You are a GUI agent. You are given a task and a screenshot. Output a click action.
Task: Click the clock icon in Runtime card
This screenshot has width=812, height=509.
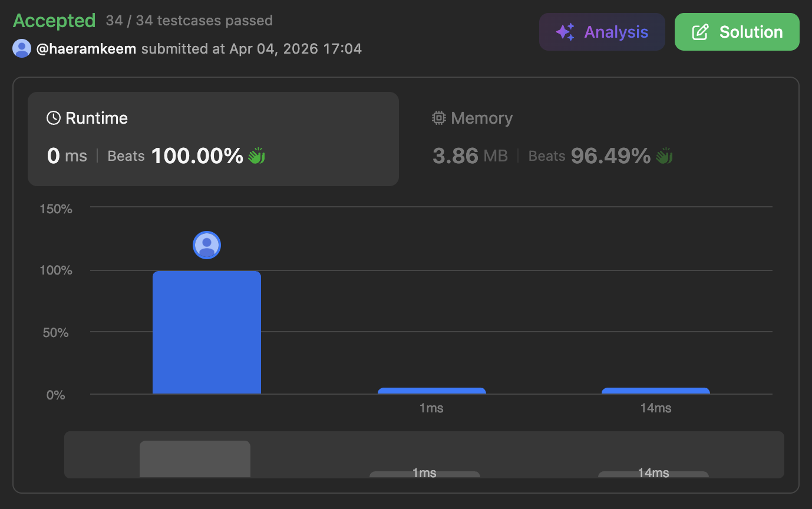coord(54,118)
